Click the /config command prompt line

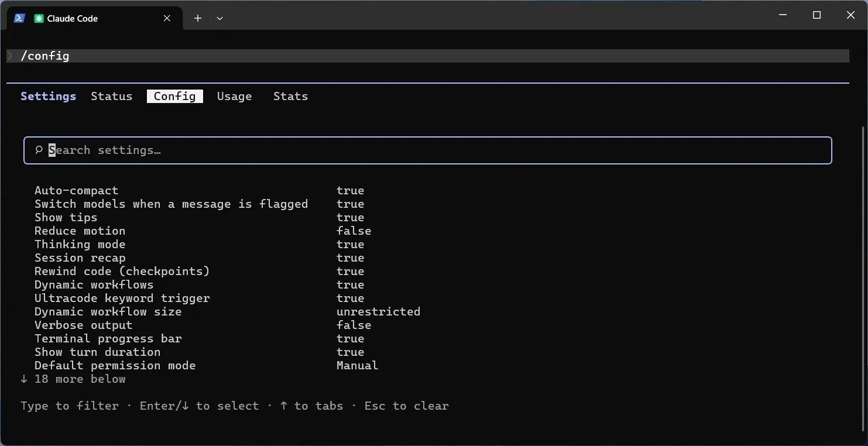point(428,56)
